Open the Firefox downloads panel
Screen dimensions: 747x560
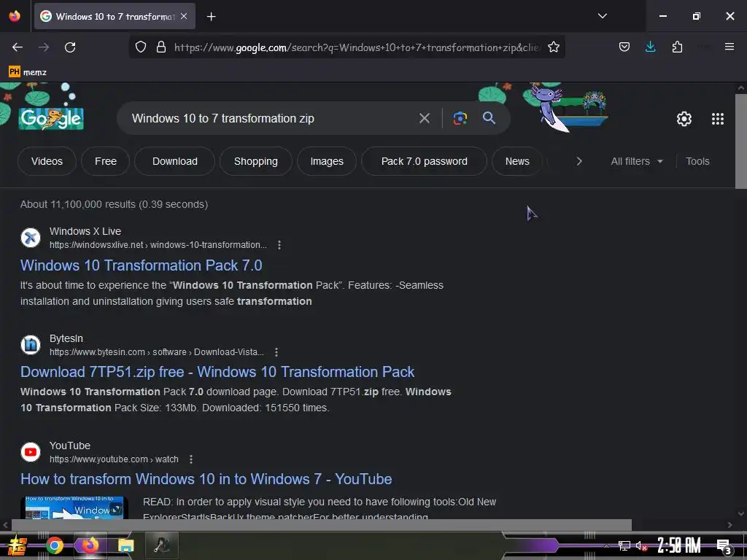650,47
